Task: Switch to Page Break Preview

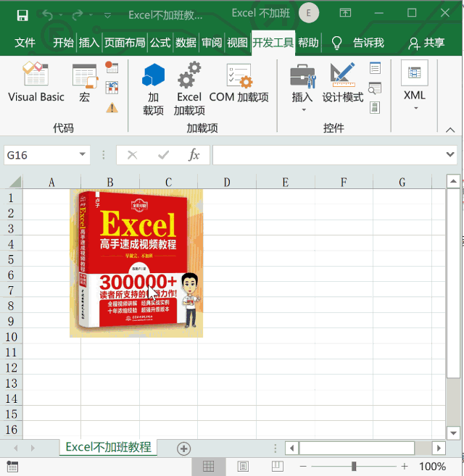Action: [278, 467]
